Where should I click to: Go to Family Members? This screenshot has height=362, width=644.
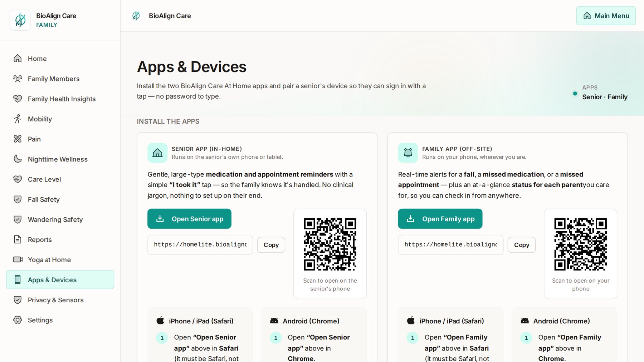[x=60, y=79]
